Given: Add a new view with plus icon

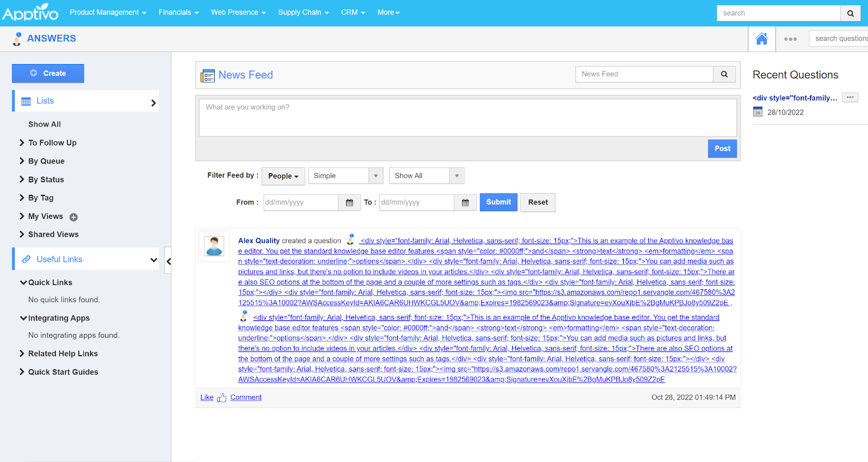Looking at the screenshot, I should 74,217.
